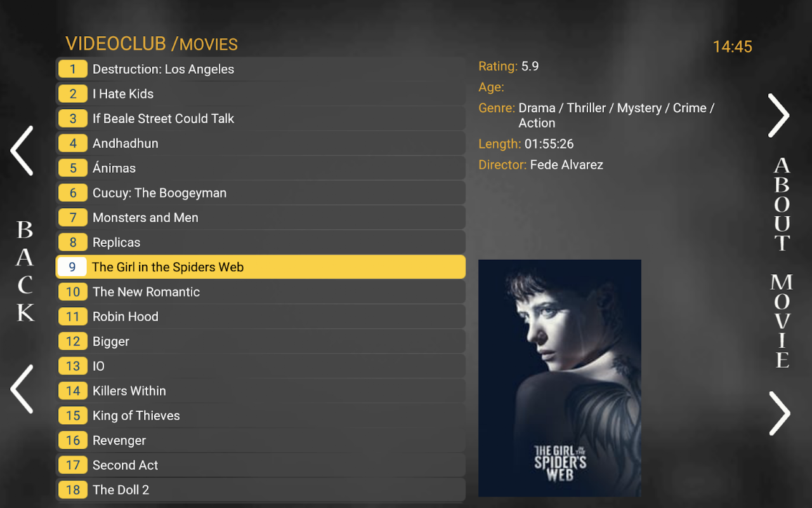Select the highlighted The Girl in the Spiders Web row
Viewport: 812px width, 508px height.
click(x=261, y=267)
